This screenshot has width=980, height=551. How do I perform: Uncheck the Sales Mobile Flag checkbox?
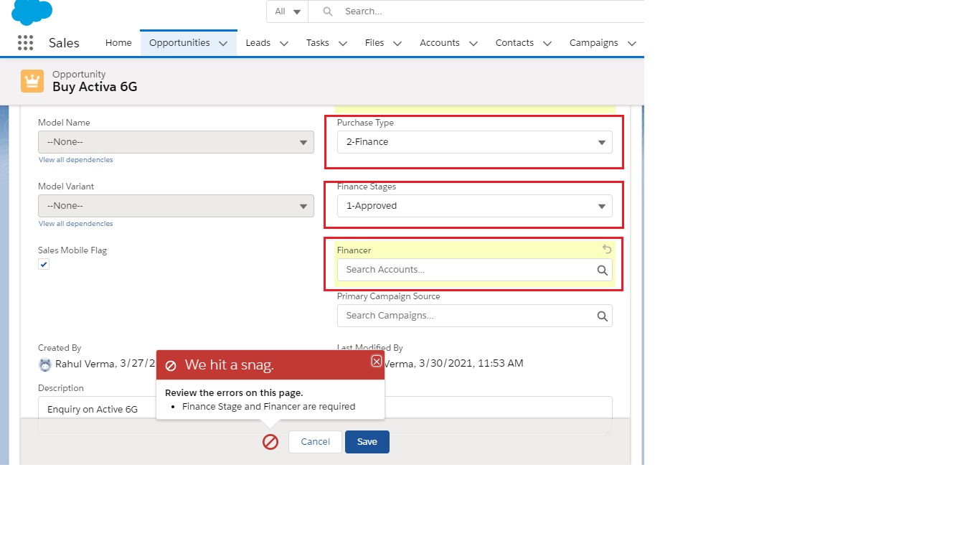coord(44,264)
